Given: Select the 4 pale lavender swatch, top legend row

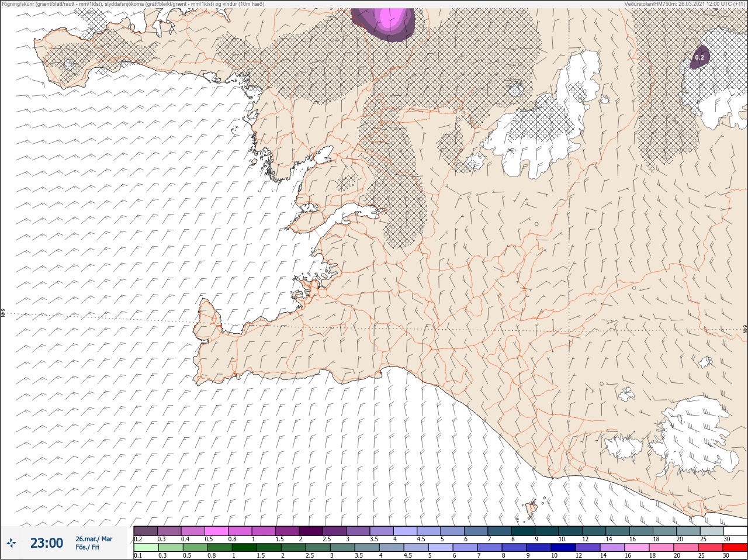Looking at the screenshot, I should point(405,531).
